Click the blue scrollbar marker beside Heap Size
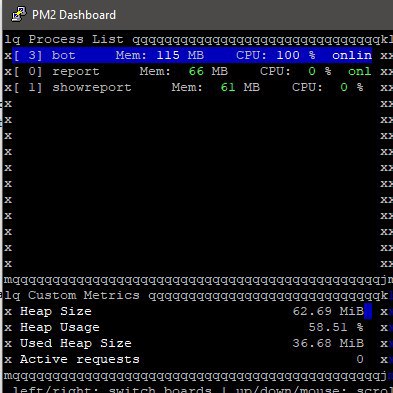 (368, 311)
